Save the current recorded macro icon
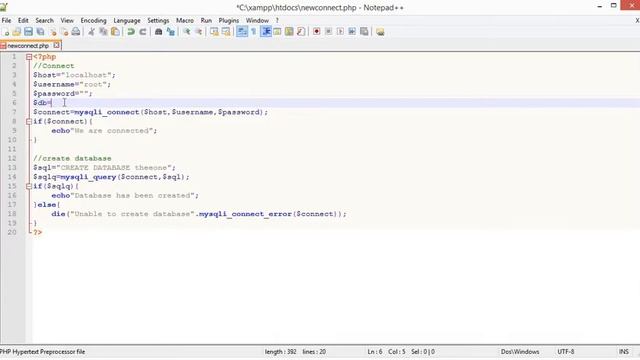The width and height of the screenshot is (640, 360). pos(364,32)
